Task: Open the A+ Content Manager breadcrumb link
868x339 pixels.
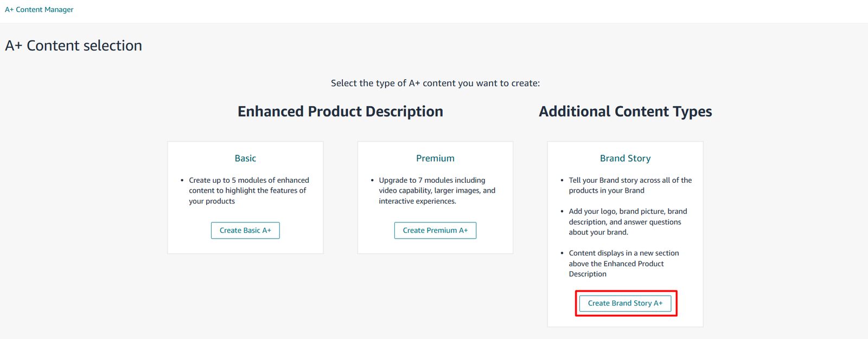Action: tap(39, 10)
